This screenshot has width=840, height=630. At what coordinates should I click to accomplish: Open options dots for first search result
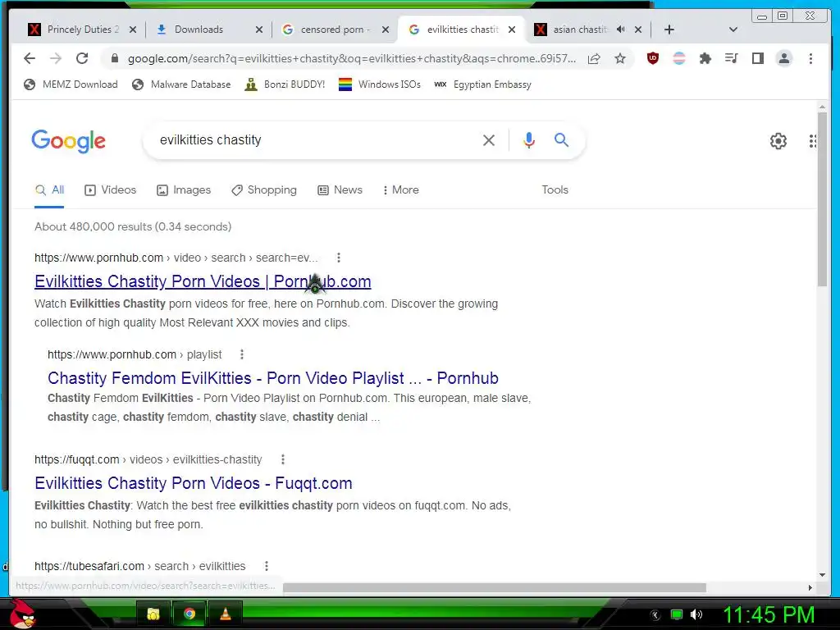(x=339, y=258)
